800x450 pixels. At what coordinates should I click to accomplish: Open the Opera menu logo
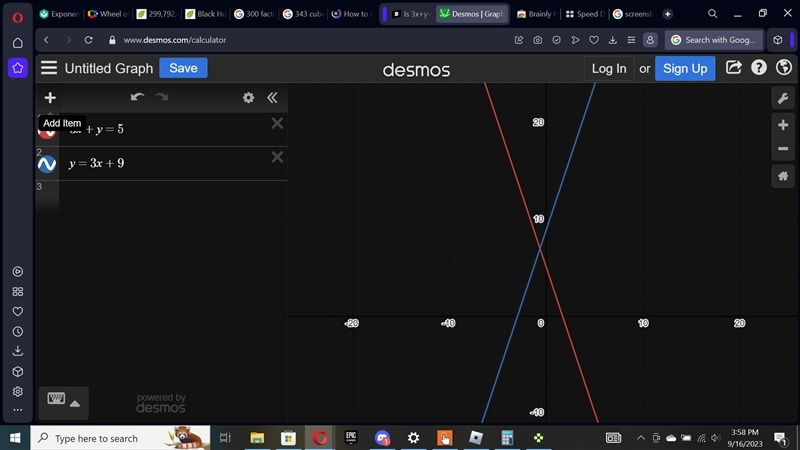point(18,18)
